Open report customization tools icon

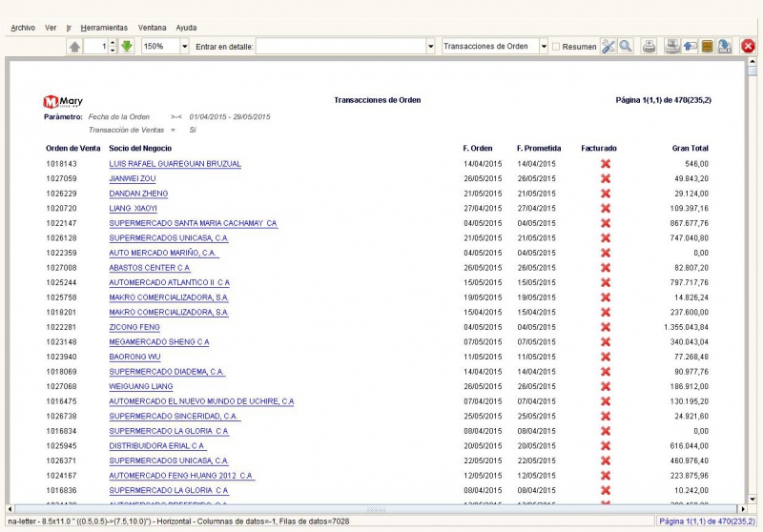(x=608, y=47)
